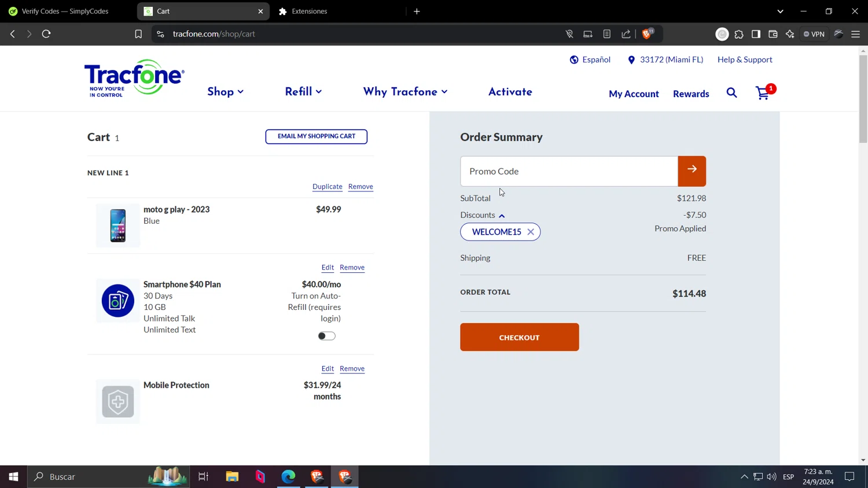Click the Mobile Protection shield thumbnail

[x=118, y=401]
